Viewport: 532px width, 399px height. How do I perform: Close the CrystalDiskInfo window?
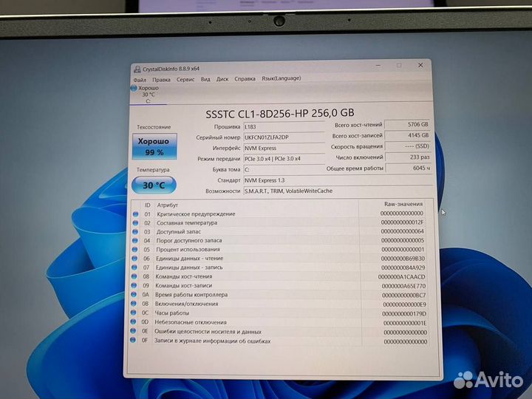[x=420, y=65]
